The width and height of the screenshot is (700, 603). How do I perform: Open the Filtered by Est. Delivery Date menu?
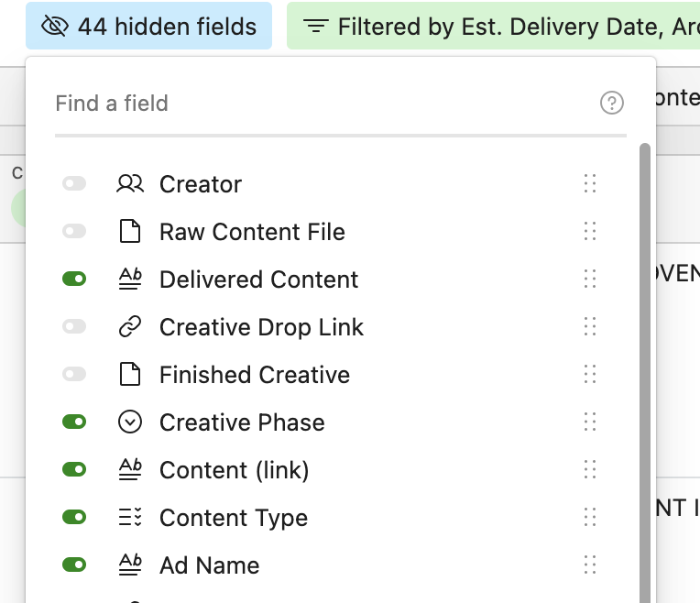coord(495,27)
